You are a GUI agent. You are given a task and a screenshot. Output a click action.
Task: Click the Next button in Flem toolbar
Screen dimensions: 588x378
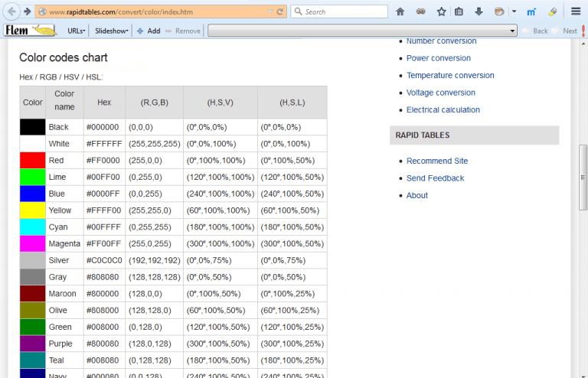[570, 31]
